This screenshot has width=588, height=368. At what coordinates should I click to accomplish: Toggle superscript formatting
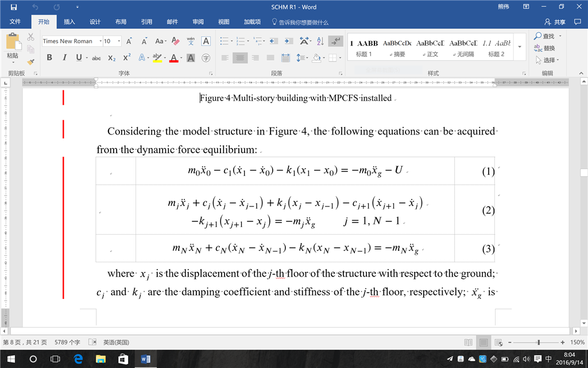tap(127, 57)
